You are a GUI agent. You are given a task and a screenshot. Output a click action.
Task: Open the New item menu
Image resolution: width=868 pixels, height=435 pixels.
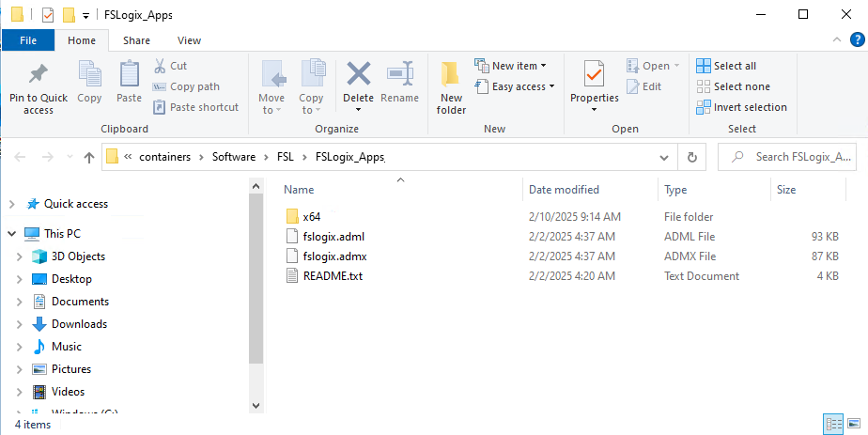[x=510, y=66]
